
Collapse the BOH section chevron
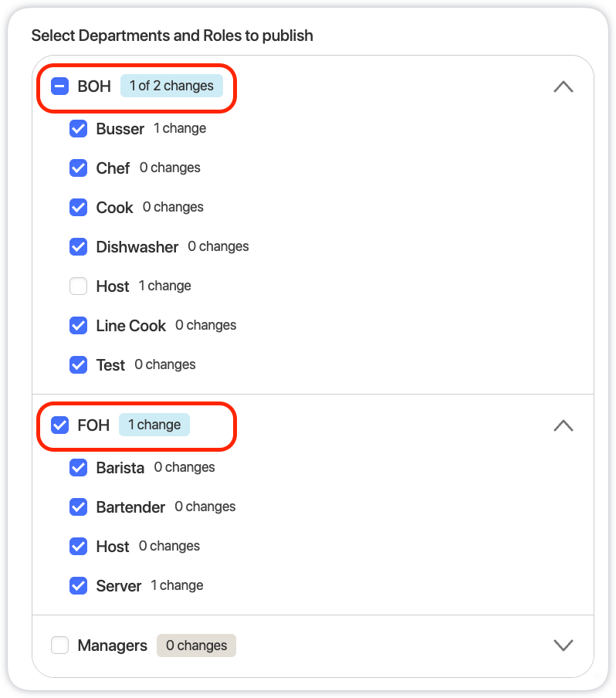[x=564, y=86]
